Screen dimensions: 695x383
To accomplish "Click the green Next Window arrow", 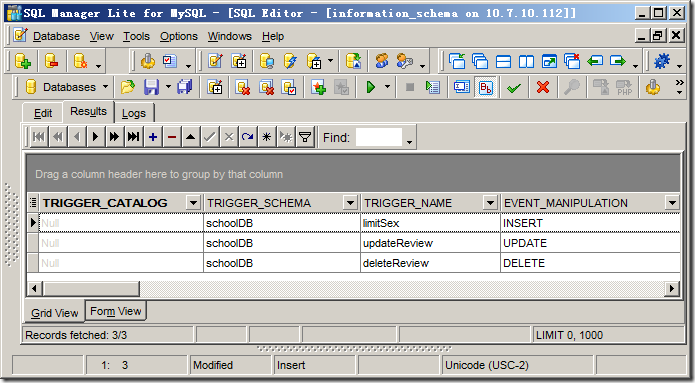I will coord(618,61).
